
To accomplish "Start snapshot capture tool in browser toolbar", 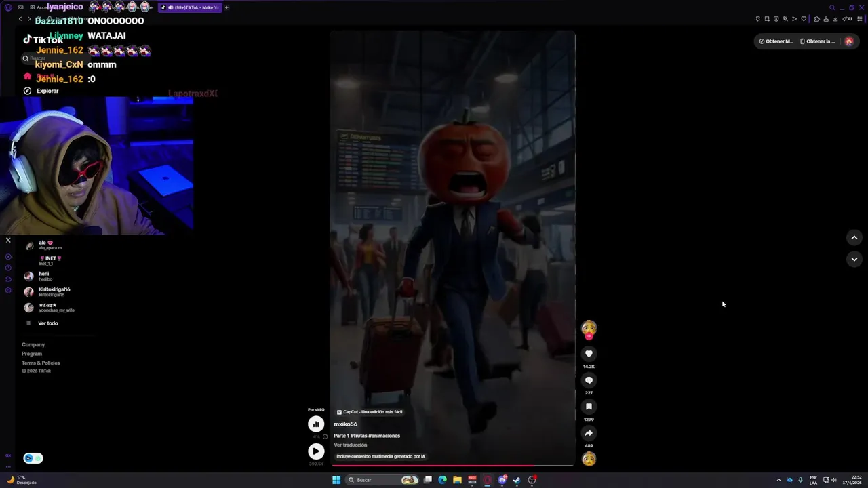I will pyautogui.click(x=767, y=19).
